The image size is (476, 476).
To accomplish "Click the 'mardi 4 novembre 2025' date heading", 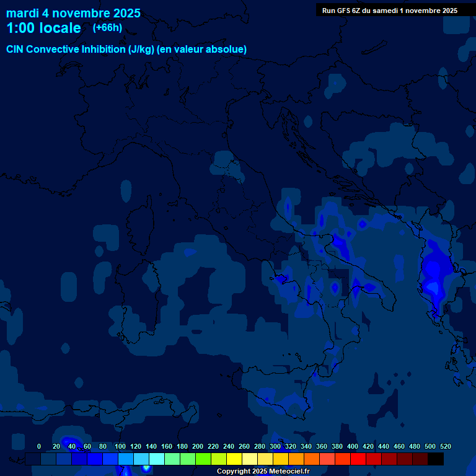I will pos(73,13).
